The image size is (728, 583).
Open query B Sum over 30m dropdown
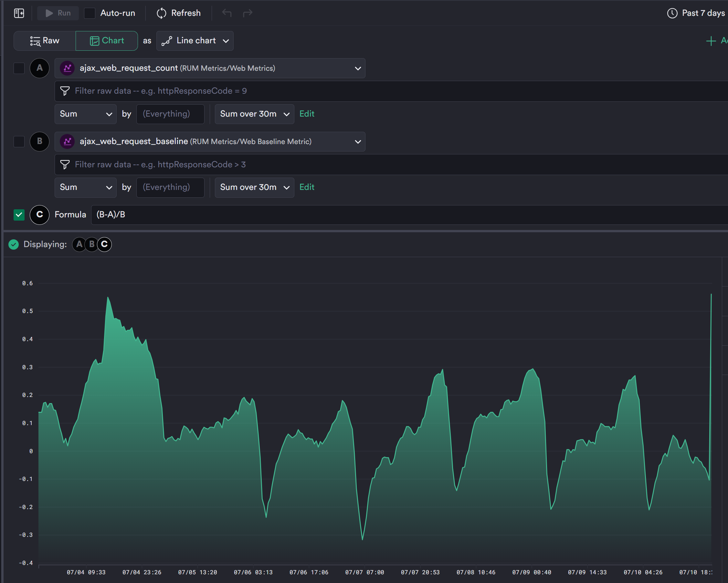tap(254, 187)
